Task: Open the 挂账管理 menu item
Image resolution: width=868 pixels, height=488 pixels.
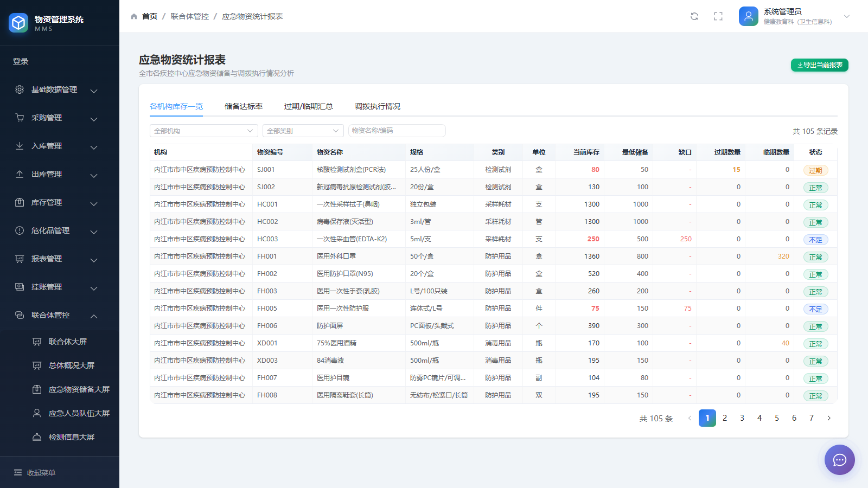Action: pyautogui.click(x=60, y=287)
